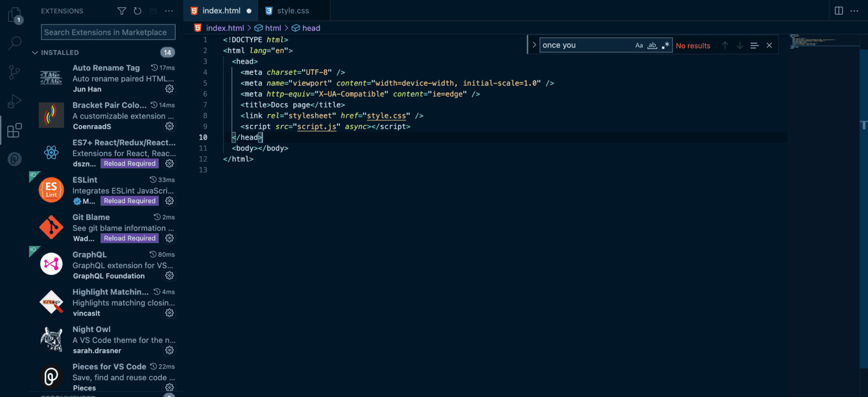Image resolution: width=868 pixels, height=397 pixels.
Task: Open GraphQL manage gear
Action: [x=170, y=276]
